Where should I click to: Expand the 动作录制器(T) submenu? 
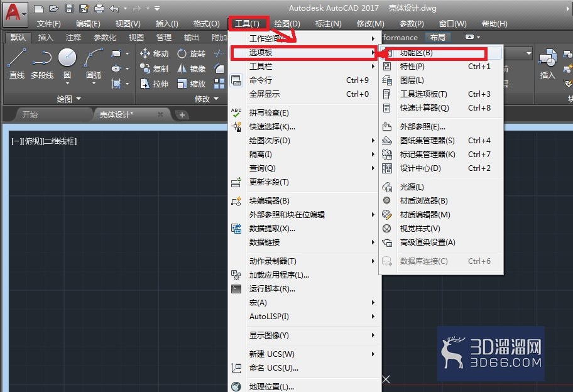click(x=304, y=261)
